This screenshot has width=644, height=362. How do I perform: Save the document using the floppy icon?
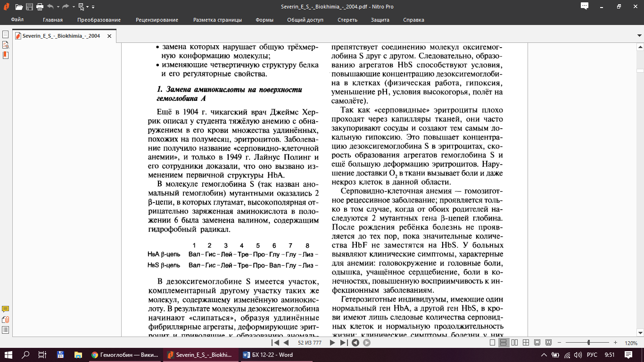(29, 7)
